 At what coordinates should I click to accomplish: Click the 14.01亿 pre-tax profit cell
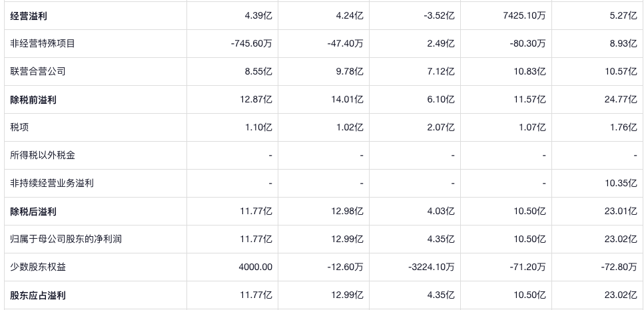click(348, 100)
